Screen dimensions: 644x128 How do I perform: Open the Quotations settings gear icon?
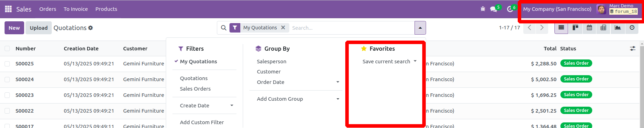point(91,28)
